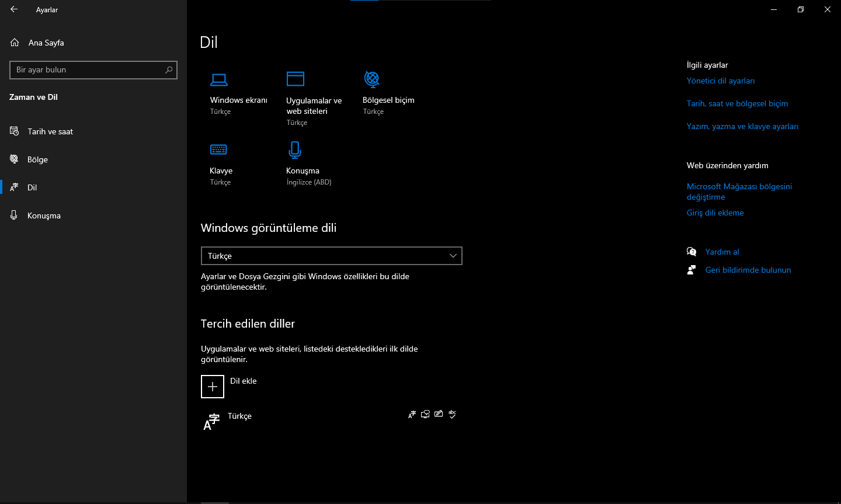Open Tarih, saat ve bölgesel biçim link
Image resolution: width=841 pixels, height=504 pixels.
tap(737, 103)
